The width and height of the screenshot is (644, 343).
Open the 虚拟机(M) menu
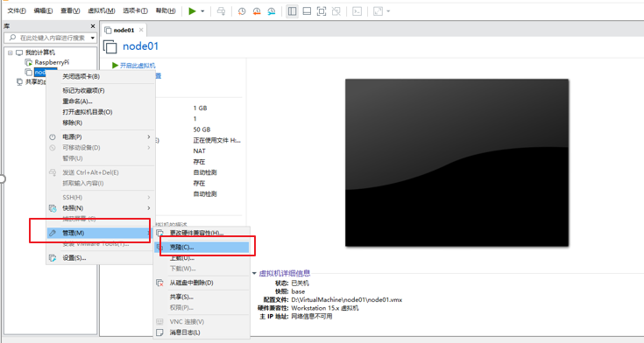click(102, 10)
